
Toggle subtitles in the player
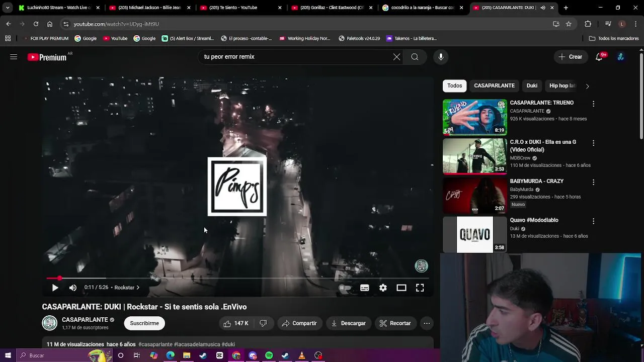(x=365, y=288)
